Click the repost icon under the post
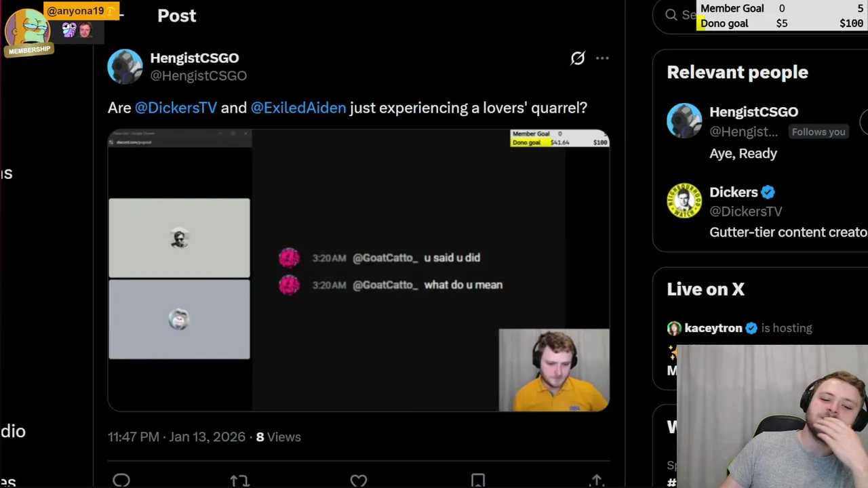 point(239,481)
